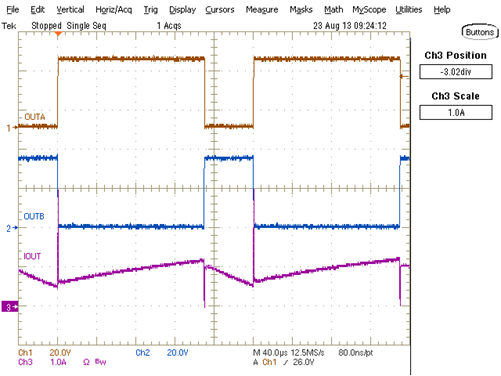Click the 1 Acqs counter

pos(169,26)
